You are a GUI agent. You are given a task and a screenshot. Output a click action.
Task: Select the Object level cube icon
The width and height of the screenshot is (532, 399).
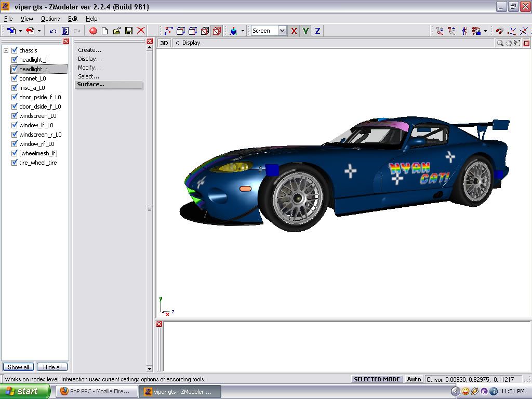[x=217, y=31]
